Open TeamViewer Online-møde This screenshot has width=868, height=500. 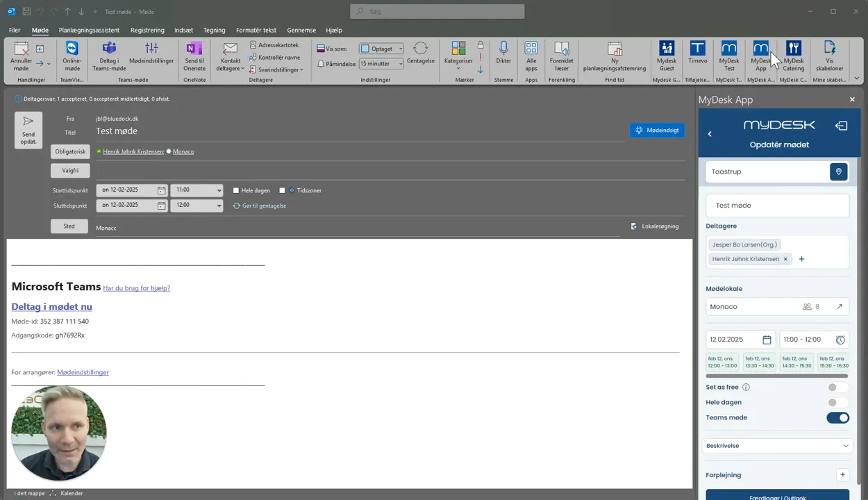[x=72, y=56]
